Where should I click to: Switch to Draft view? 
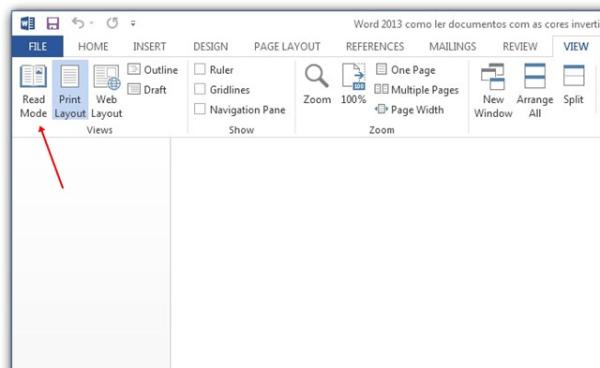click(x=147, y=90)
